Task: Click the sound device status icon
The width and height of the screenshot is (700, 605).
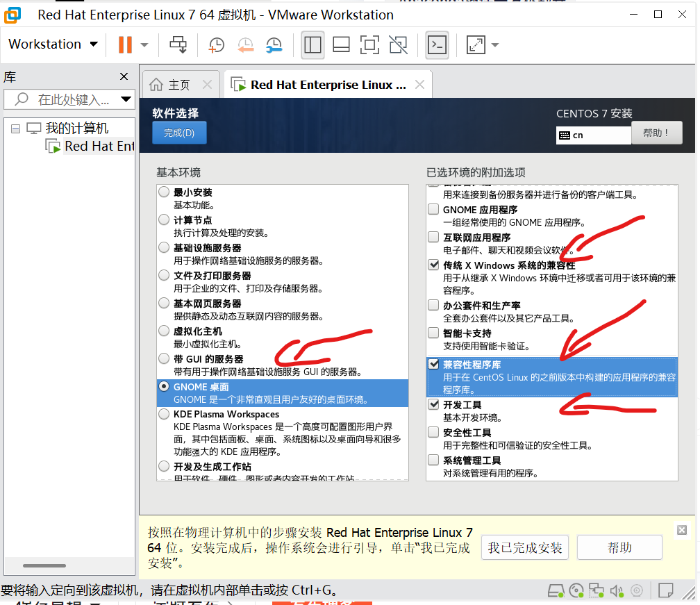Action: (x=618, y=592)
